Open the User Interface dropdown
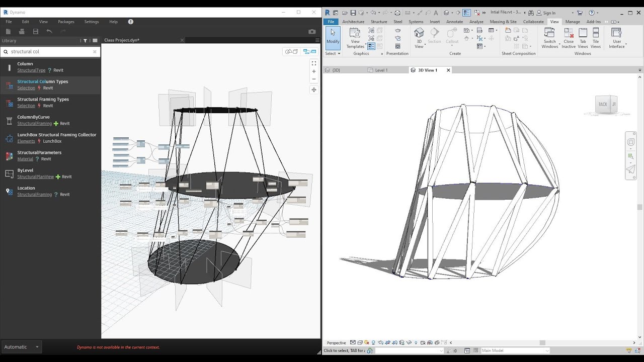 point(617,38)
